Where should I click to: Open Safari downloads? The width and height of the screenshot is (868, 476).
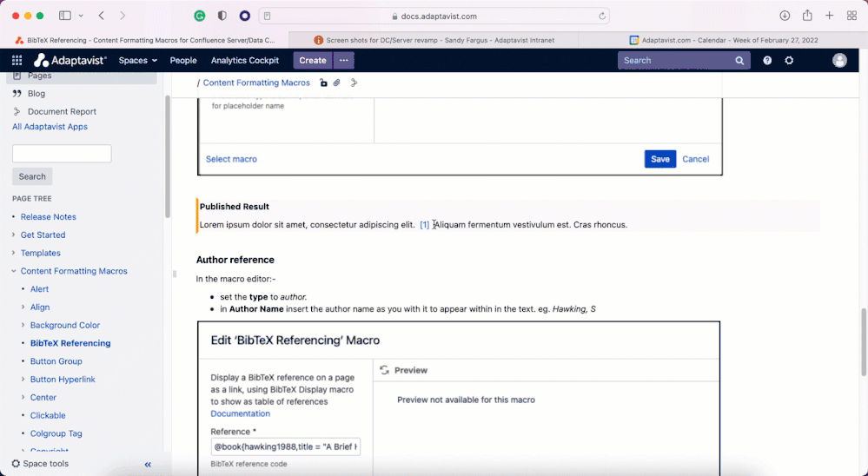coord(785,16)
